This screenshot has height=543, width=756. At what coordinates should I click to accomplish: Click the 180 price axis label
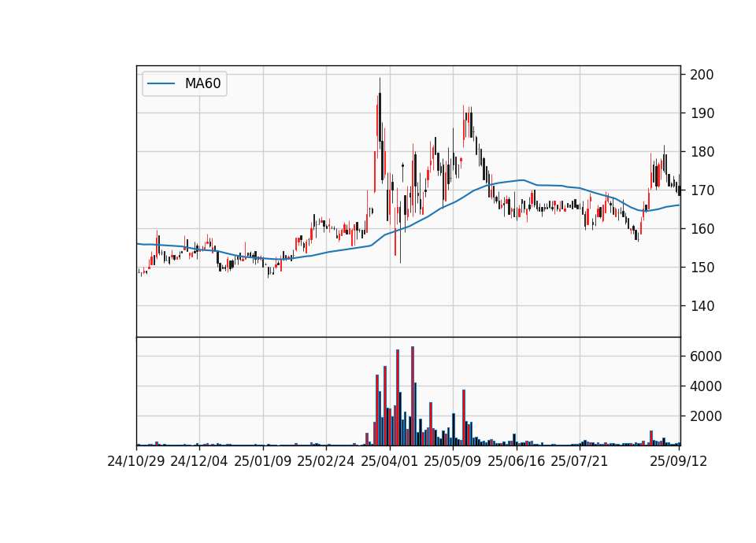702,152
